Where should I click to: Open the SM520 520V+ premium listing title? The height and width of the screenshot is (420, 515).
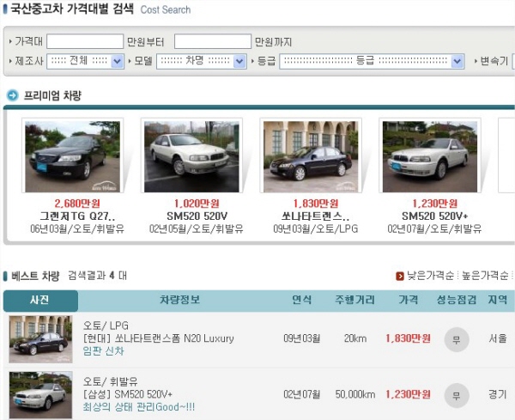434,216
